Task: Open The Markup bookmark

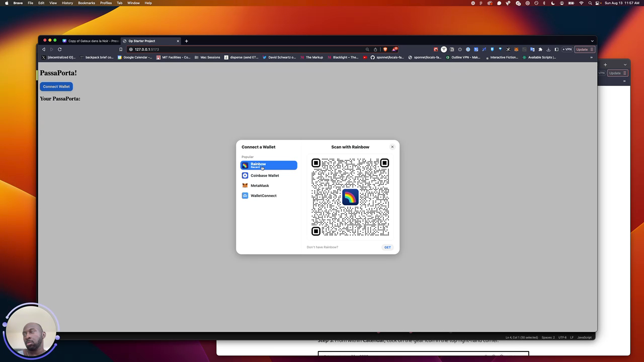Action: (312, 57)
